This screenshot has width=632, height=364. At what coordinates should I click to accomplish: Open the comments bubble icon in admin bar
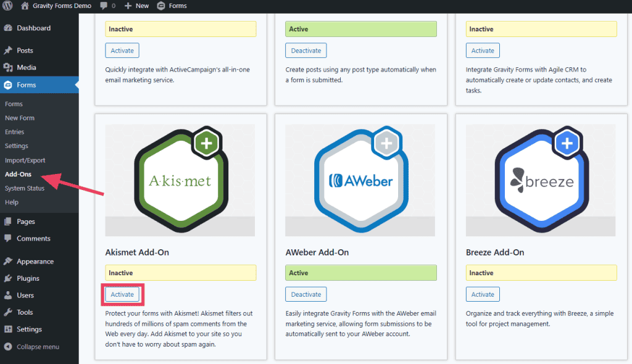click(x=104, y=6)
